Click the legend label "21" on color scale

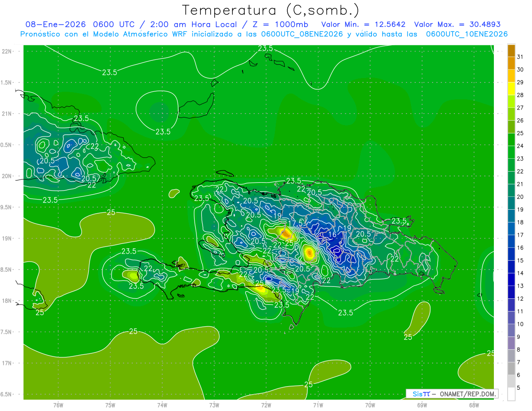point(520,184)
